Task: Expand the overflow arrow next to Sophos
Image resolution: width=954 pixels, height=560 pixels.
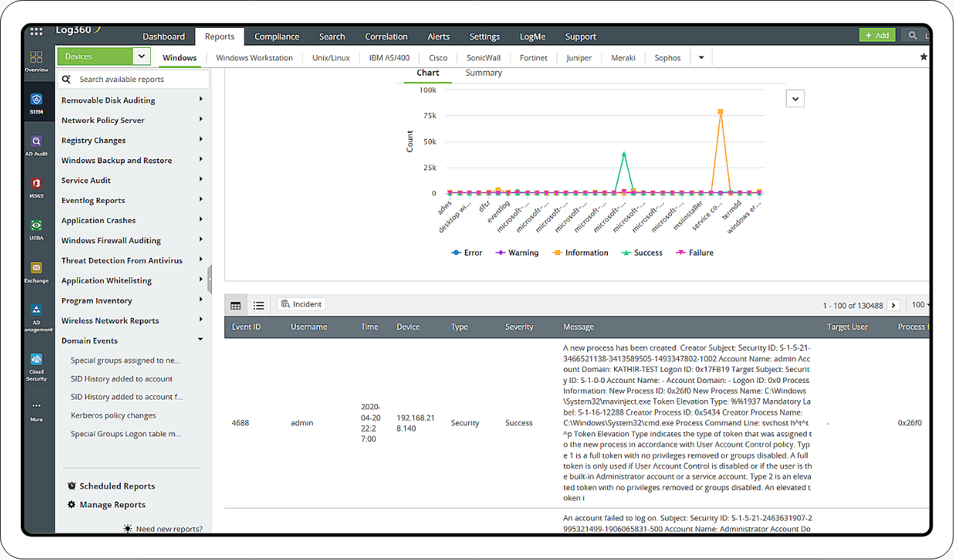Action: pos(701,58)
